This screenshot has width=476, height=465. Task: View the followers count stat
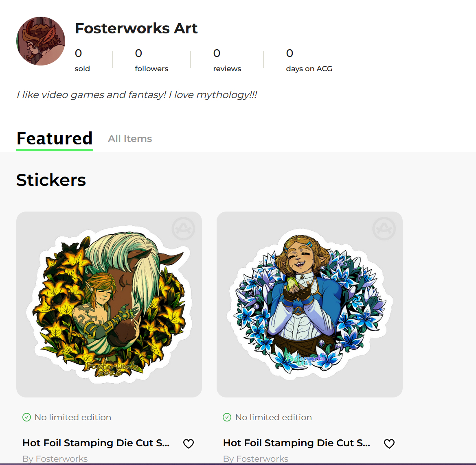[x=151, y=61]
